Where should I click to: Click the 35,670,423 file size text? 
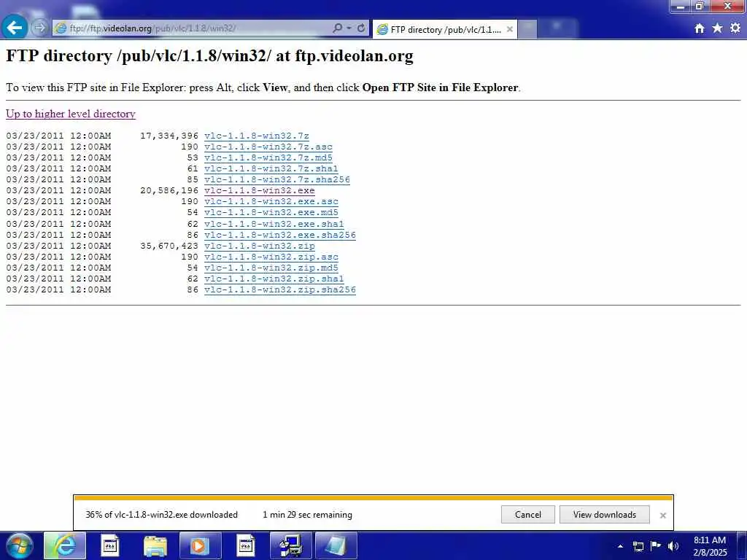pos(169,246)
